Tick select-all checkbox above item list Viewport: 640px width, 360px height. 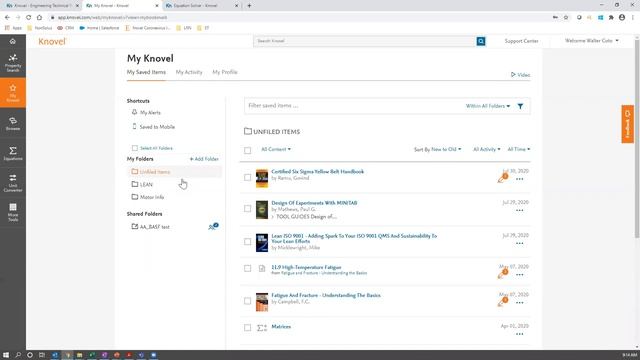point(247,150)
